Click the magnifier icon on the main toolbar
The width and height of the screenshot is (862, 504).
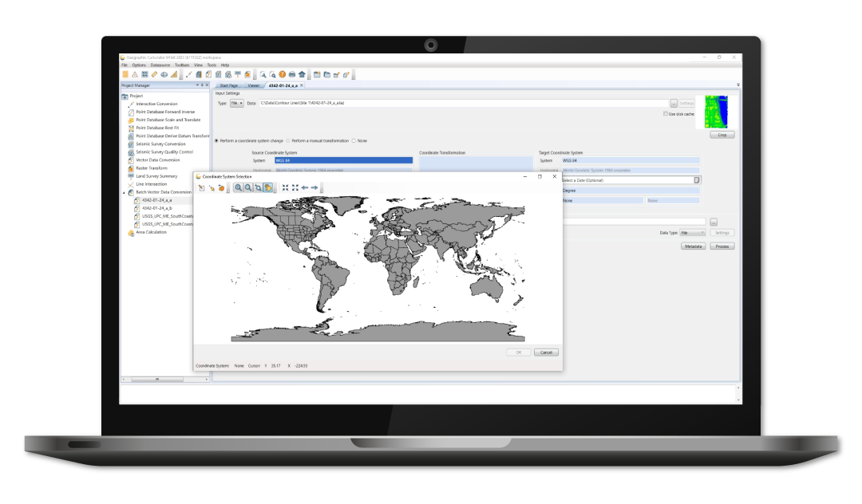click(x=263, y=74)
